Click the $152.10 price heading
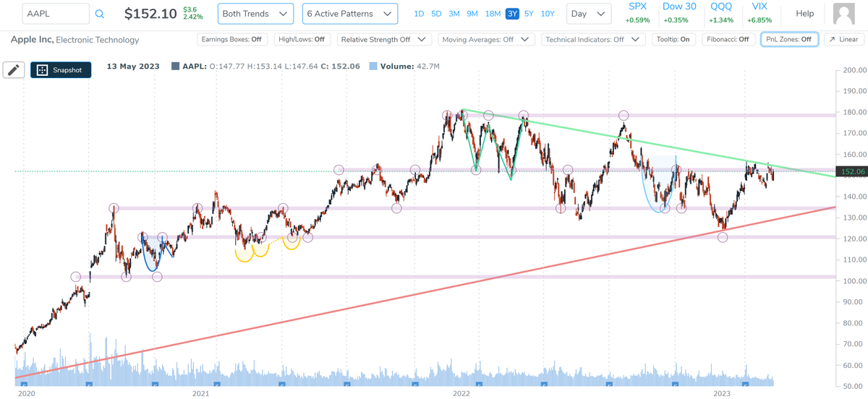The height and width of the screenshot is (399, 868). tap(150, 14)
